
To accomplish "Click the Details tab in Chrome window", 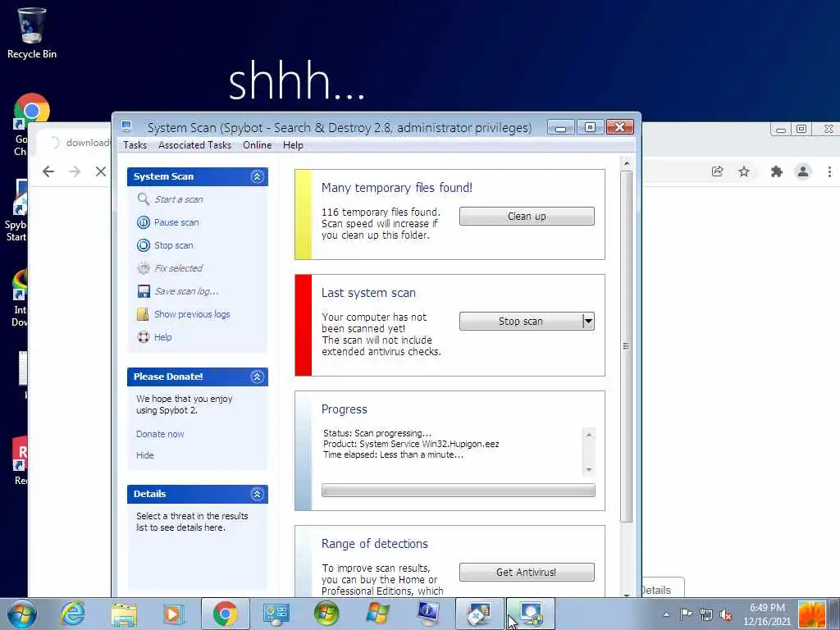I will (662, 590).
